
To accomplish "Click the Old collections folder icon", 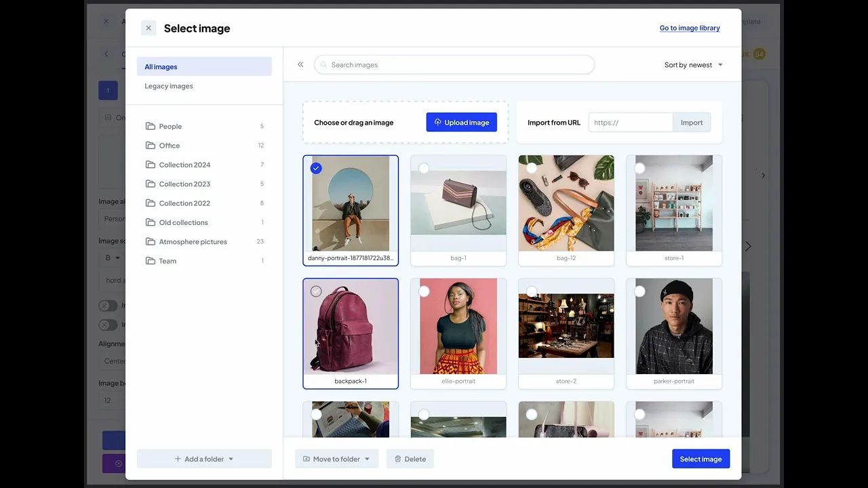I will coord(151,222).
